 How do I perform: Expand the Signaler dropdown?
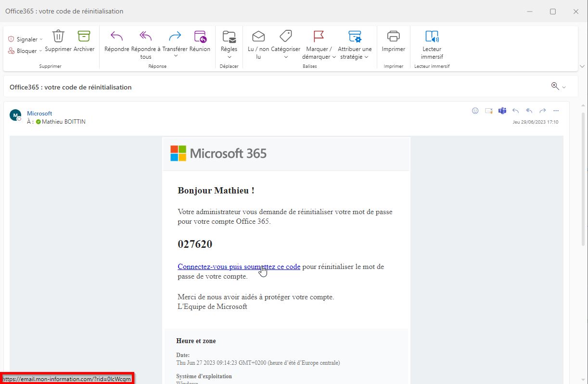[41, 39]
